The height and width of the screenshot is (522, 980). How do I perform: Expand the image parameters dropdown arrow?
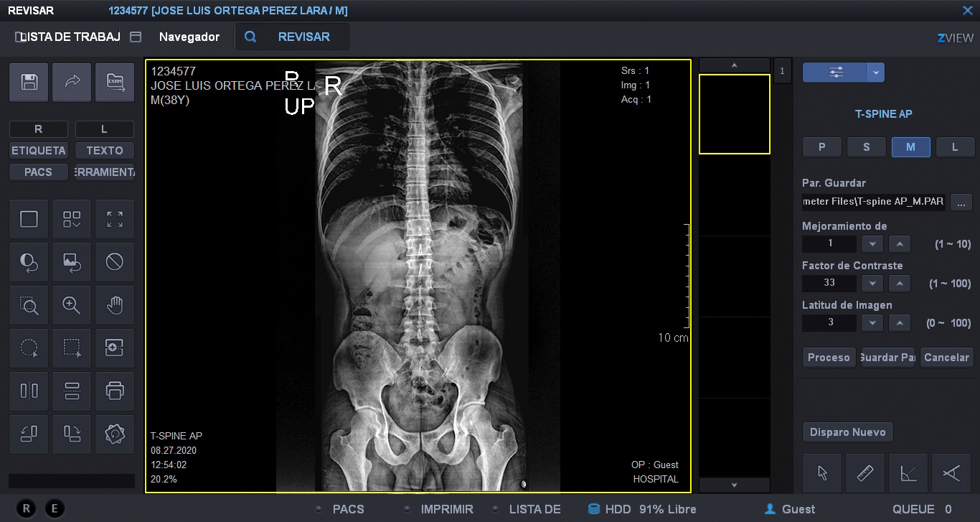point(875,73)
